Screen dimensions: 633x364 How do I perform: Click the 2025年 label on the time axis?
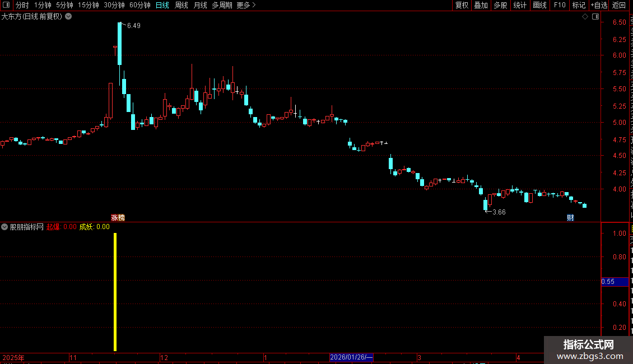pos(13,357)
